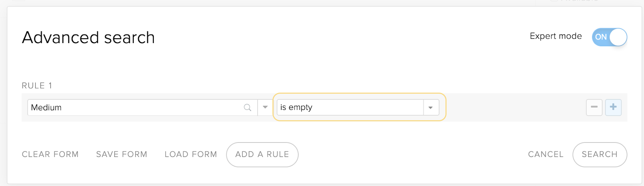Viewport: 644px width, 186px height.
Task: Open the 'is empty' operator dropdown
Action: coord(358,107)
